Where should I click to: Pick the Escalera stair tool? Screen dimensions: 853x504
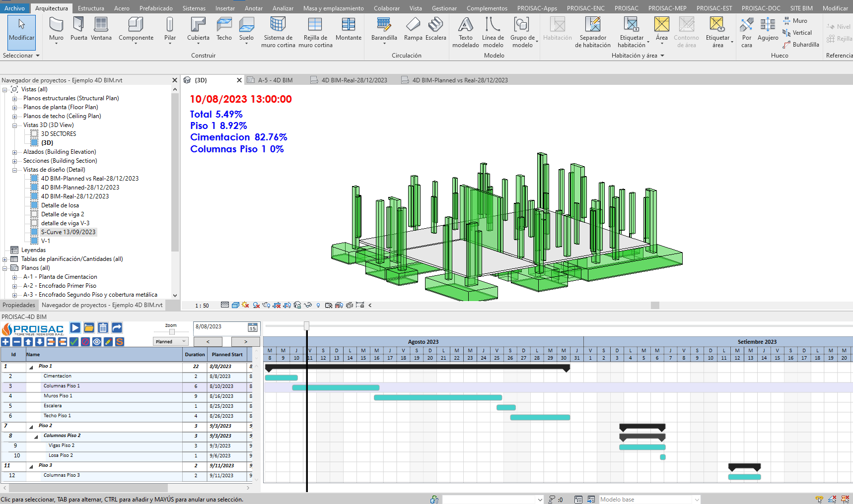[x=435, y=29]
